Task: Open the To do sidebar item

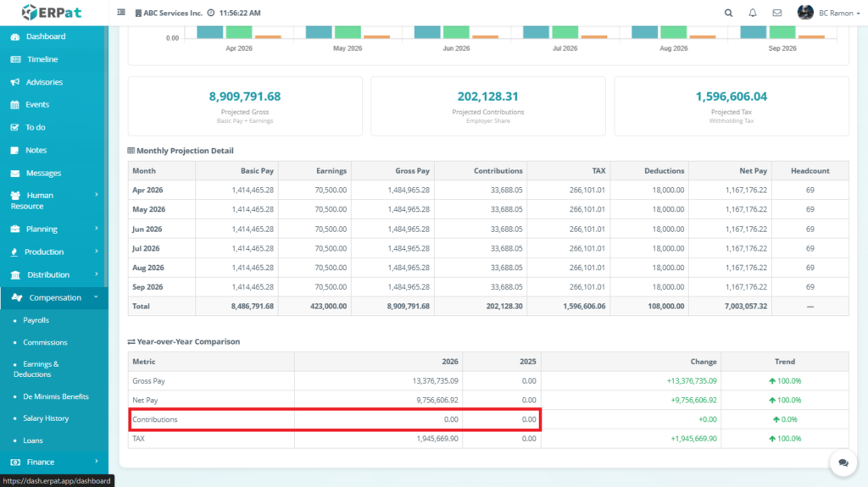Action: click(x=36, y=127)
